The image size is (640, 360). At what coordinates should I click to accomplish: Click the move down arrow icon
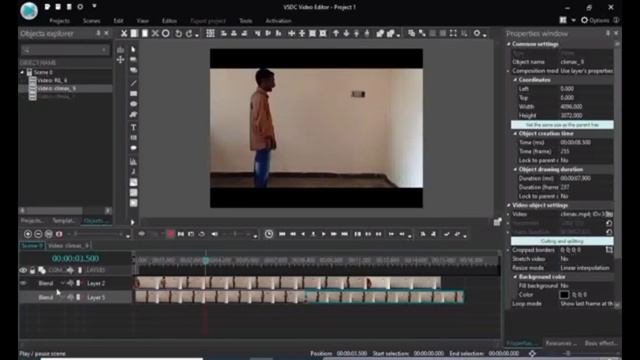pyautogui.click(x=346, y=33)
